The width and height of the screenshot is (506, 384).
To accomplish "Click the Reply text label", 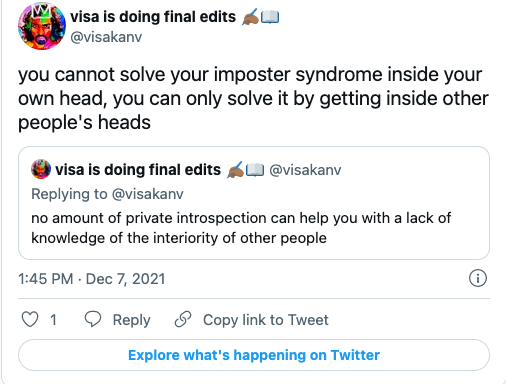I will [x=131, y=320].
